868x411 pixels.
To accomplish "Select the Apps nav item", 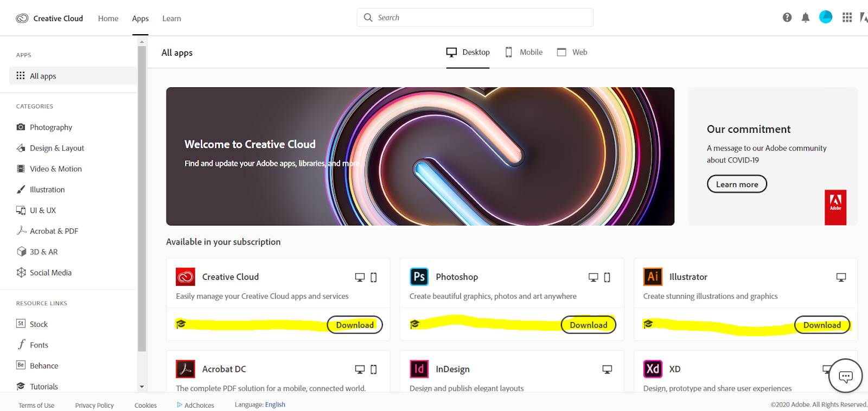I will (x=140, y=18).
